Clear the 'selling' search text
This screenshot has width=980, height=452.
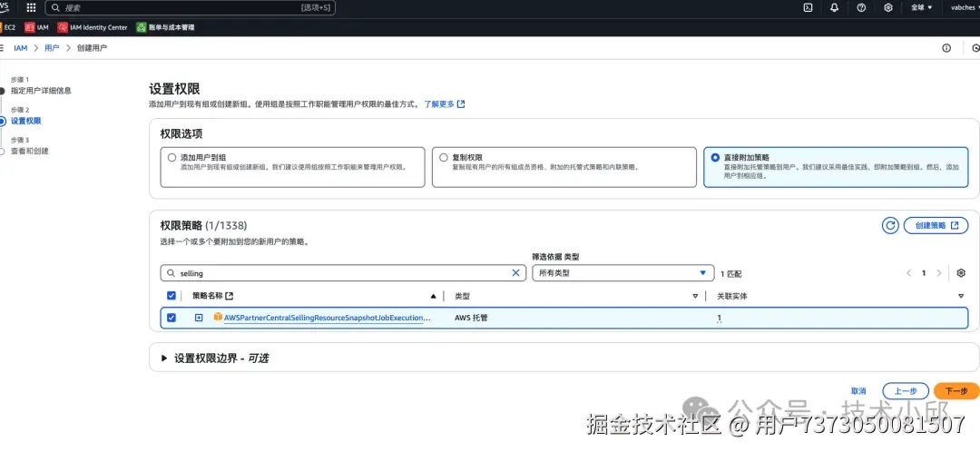(515, 273)
